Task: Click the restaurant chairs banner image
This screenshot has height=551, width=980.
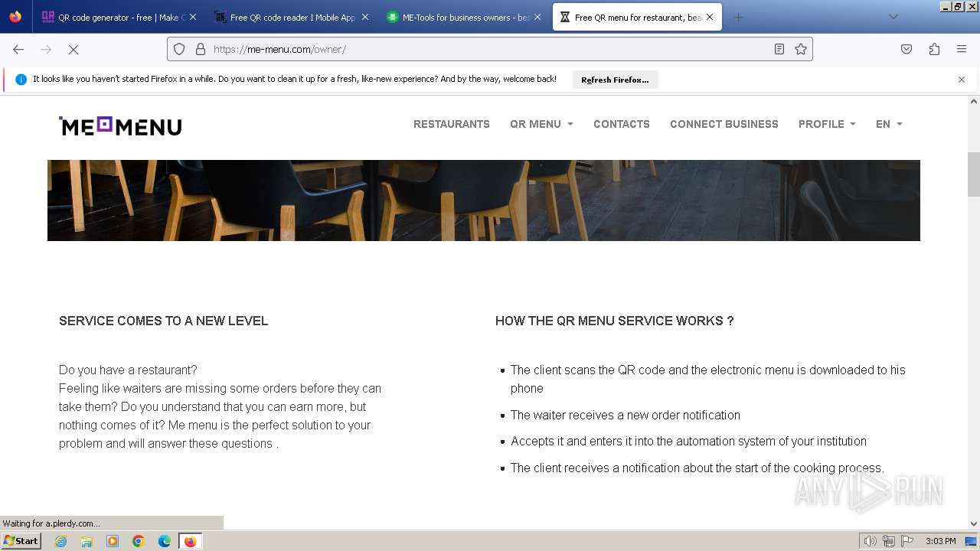Action: [484, 201]
